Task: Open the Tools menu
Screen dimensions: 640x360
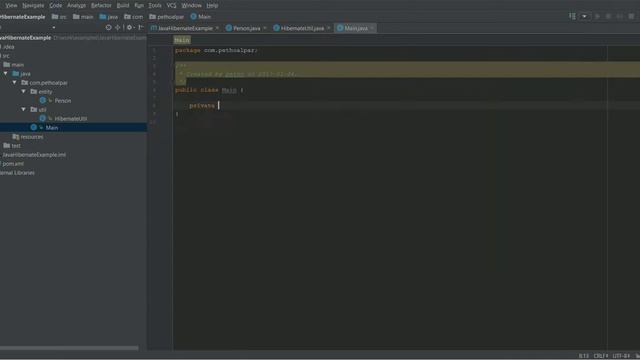Action: pyautogui.click(x=155, y=5)
